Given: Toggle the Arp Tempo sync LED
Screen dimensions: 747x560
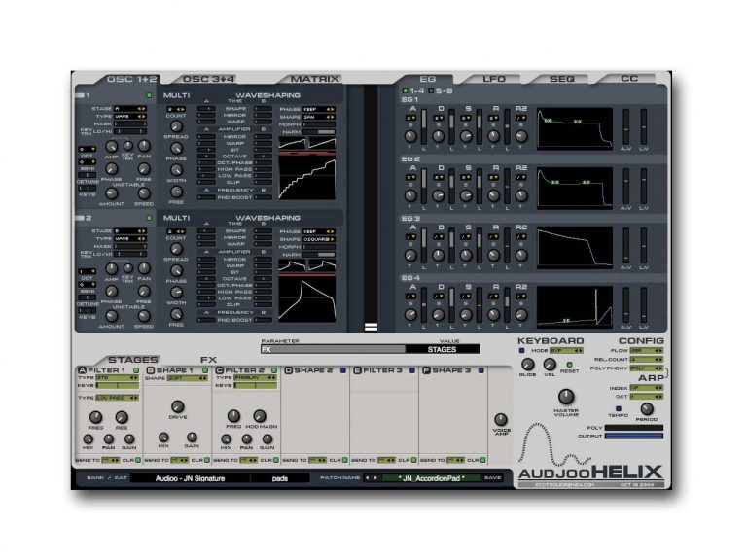Looking at the screenshot, I should (x=619, y=408).
